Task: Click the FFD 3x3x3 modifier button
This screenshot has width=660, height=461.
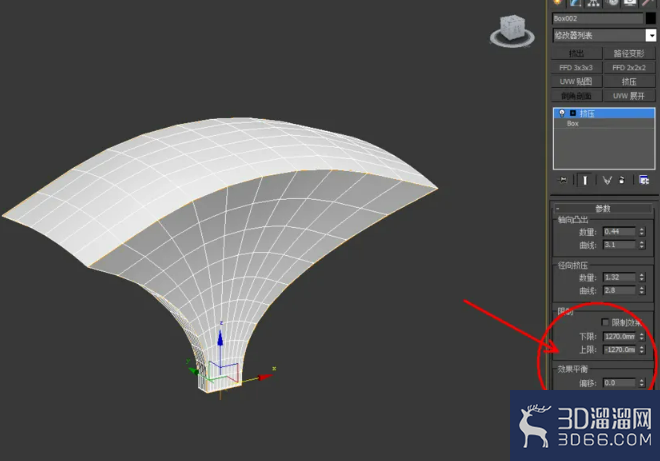Action: click(x=577, y=67)
